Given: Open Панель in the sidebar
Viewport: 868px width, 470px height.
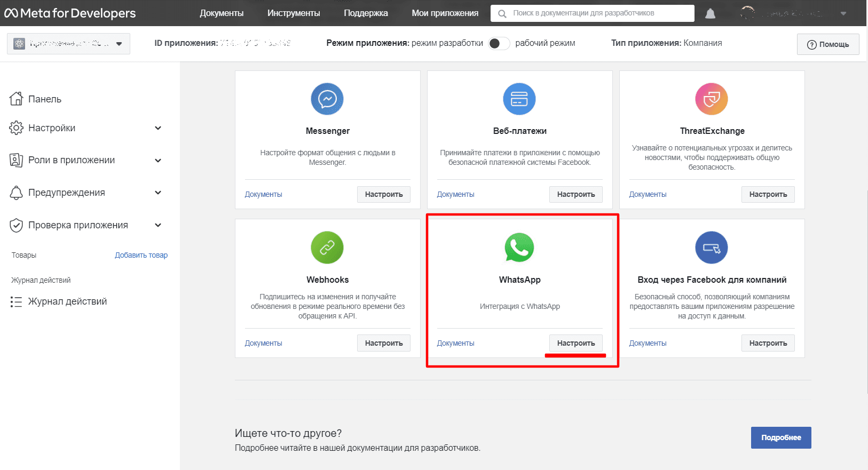Looking at the screenshot, I should (45, 99).
